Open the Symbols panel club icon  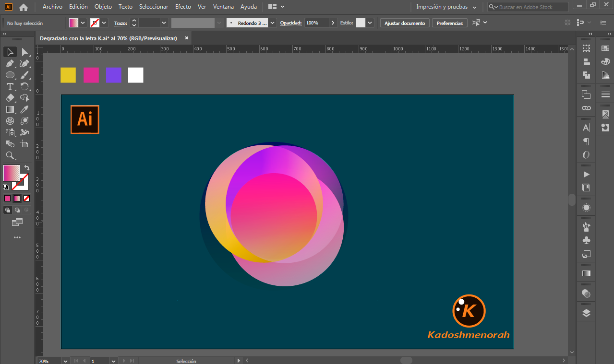(586, 240)
